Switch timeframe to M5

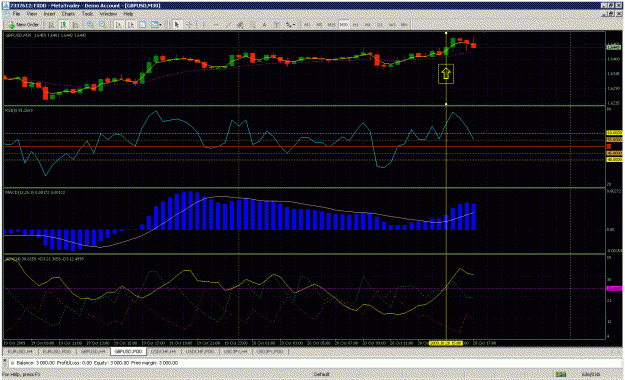coord(319,25)
